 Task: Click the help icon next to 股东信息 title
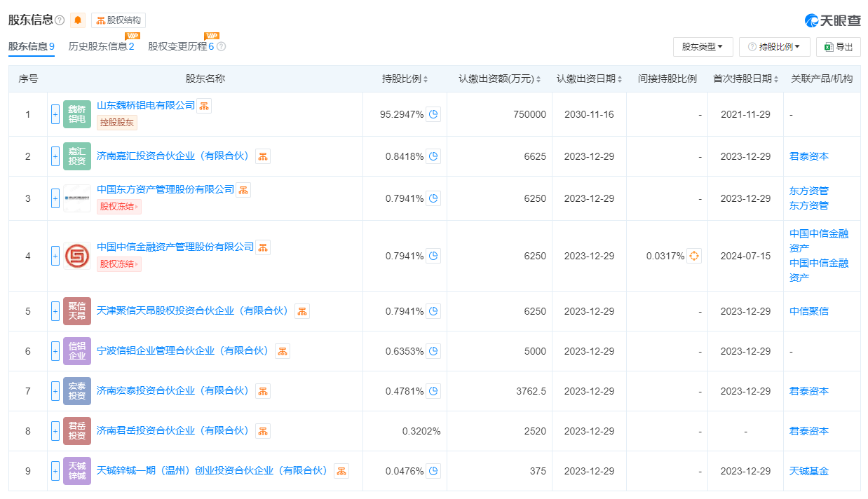(61, 19)
